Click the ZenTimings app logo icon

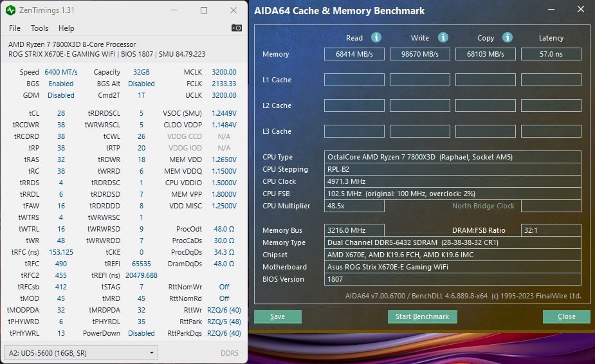11,10
